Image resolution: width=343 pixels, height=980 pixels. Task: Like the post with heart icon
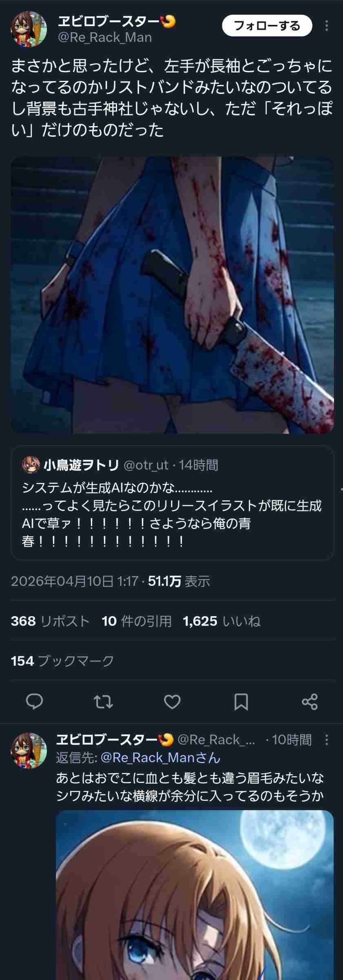click(172, 702)
